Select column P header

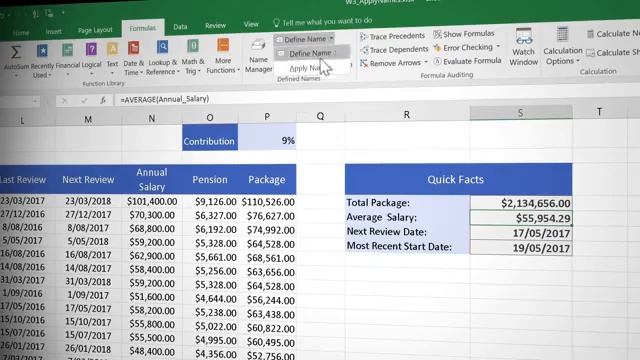tap(267, 117)
